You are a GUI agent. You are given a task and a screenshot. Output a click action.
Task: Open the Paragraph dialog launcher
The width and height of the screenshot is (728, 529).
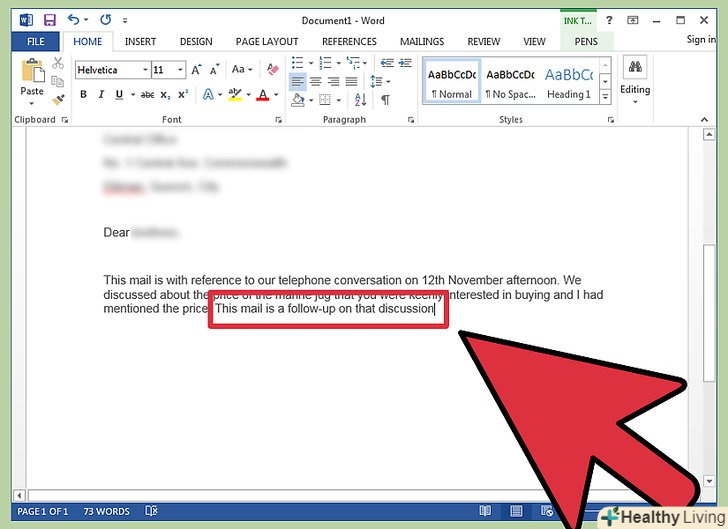[411, 120]
